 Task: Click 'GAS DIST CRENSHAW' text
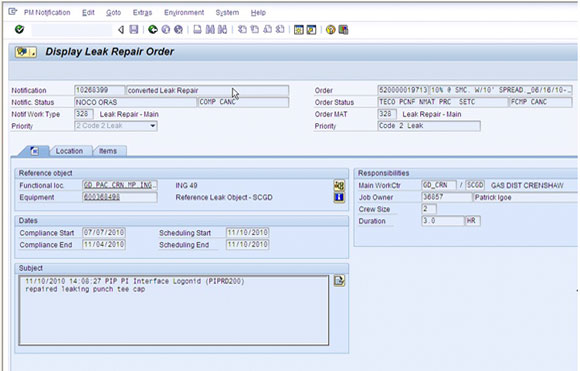point(527,185)
